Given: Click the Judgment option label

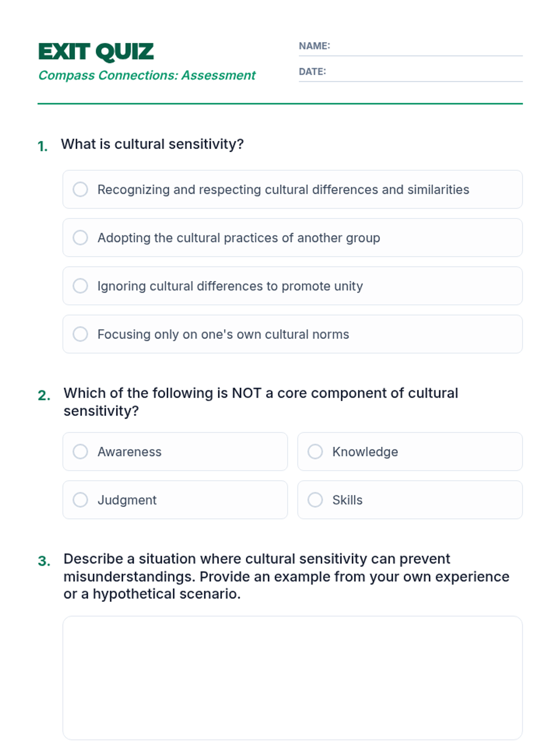Looking at the screenshot, I should click(x=127, y=500).
